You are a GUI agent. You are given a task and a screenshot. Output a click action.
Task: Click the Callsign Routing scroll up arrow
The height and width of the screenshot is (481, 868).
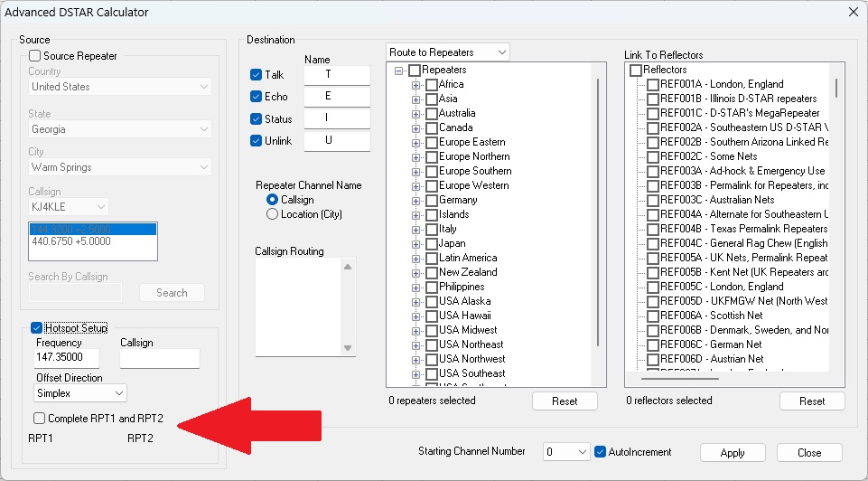click(348, 267)
